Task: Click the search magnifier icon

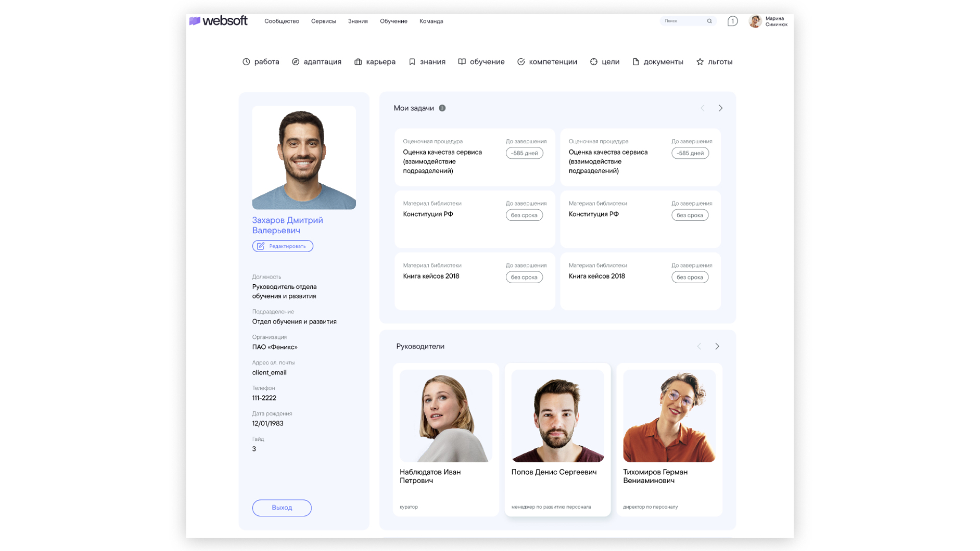Action: (709, 21)
